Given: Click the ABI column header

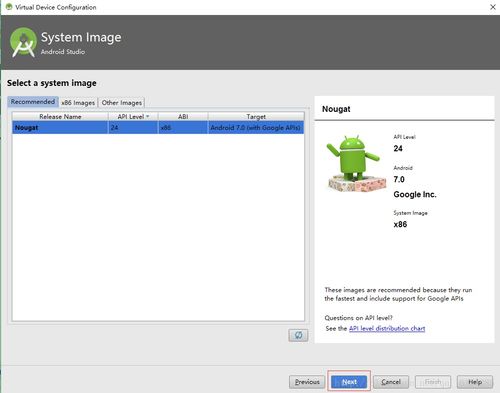Looking at the screenshot, I should 183,116.
